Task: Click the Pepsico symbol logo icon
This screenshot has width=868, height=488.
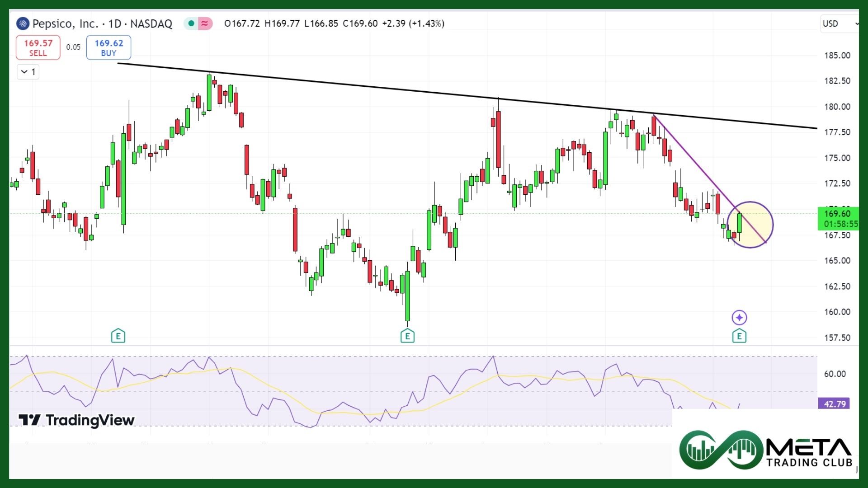Action: [23, 23]
